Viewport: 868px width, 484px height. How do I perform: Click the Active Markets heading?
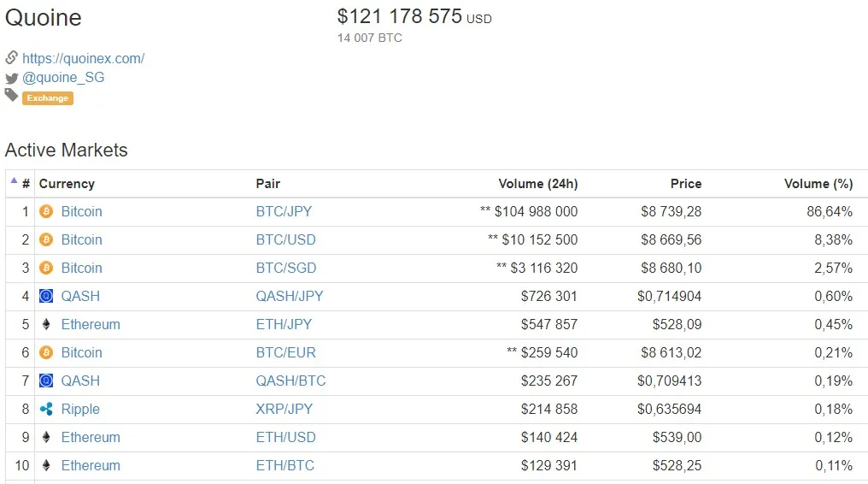67,150
